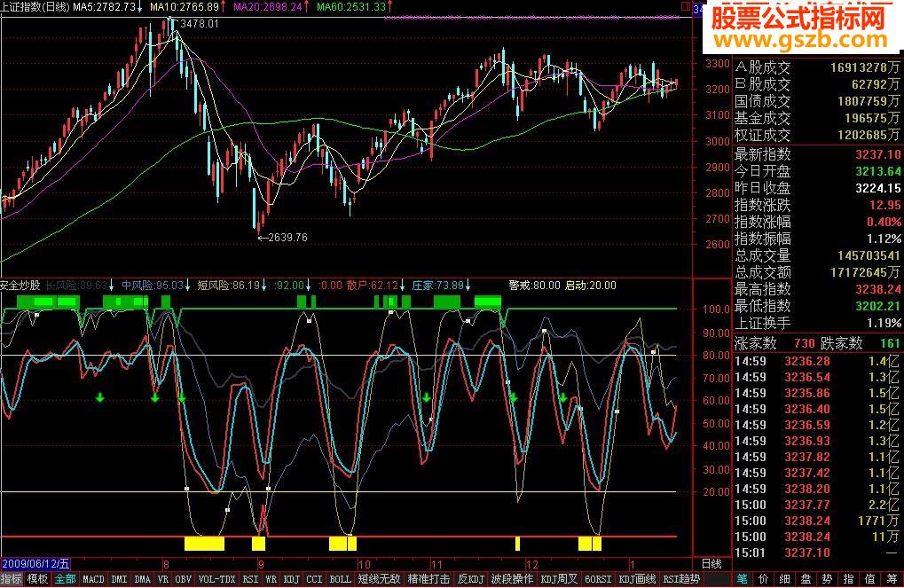Click the MA5:2782.73 value
This screenshot has height=588, width=904.
pos(105,7)
